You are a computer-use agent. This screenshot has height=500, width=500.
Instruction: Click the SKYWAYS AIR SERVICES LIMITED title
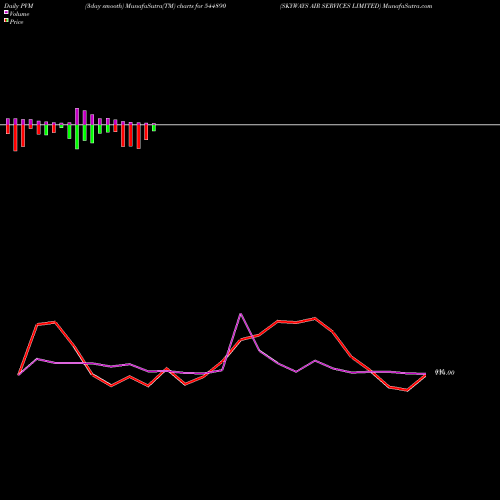[x=356, y=6]
